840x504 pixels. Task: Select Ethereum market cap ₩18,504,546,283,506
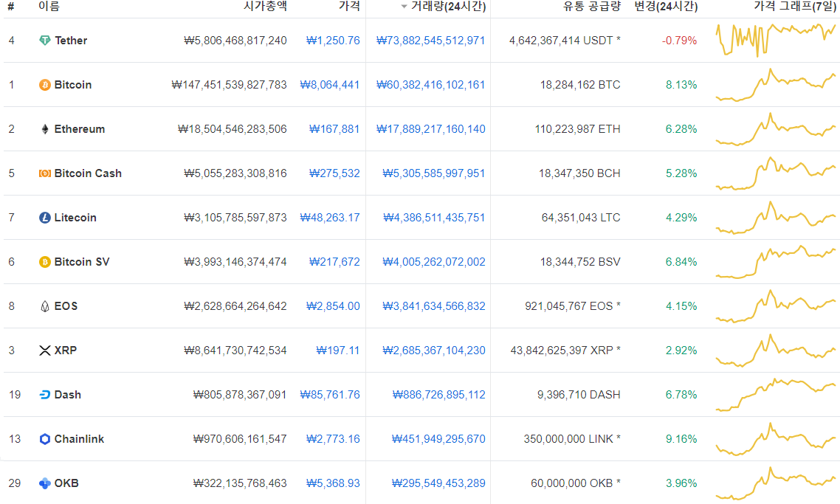click(233, 129)
